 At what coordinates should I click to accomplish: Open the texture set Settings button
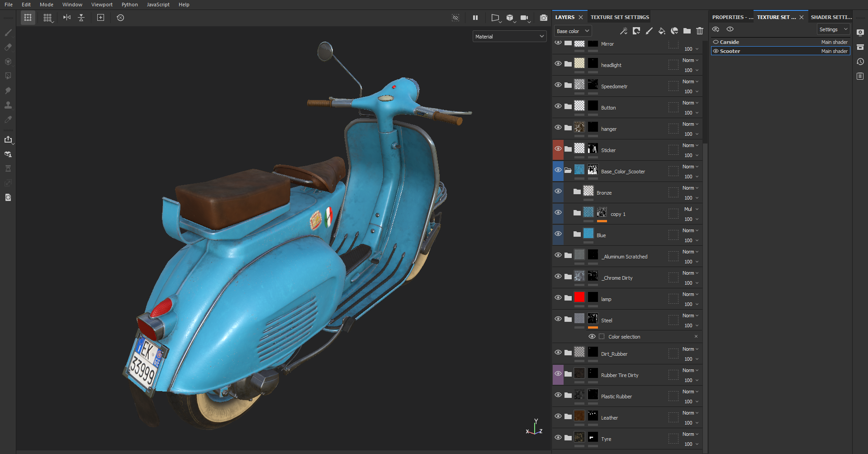(833, 29)
